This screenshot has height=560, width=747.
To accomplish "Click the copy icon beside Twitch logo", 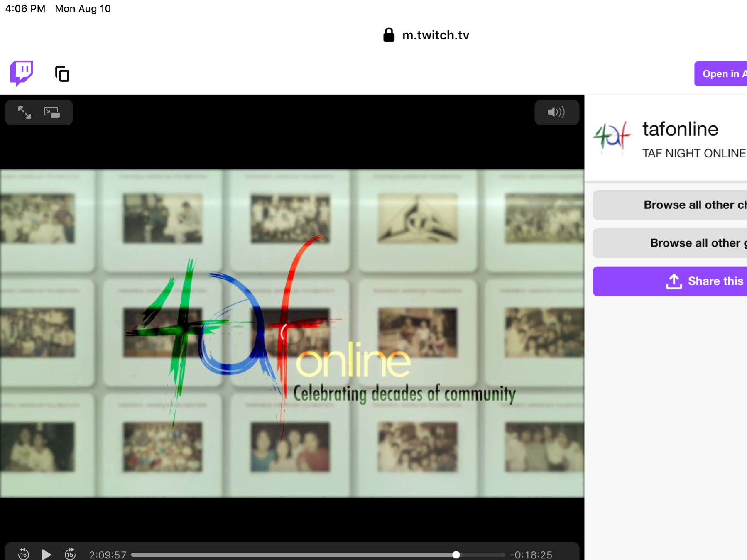I will pyautogui.click(x=62, y=74).
